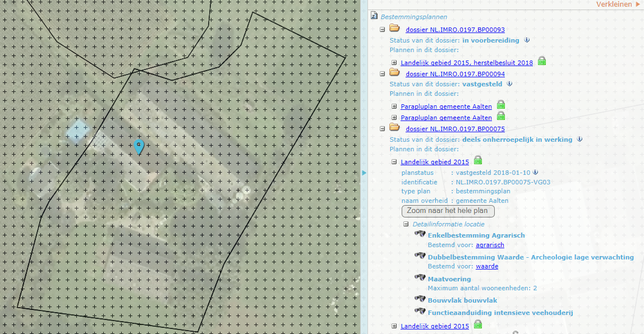644x334 pixels.
Task: Click Bestemmingsplannen panel title
Action: [x=413, y=17]
